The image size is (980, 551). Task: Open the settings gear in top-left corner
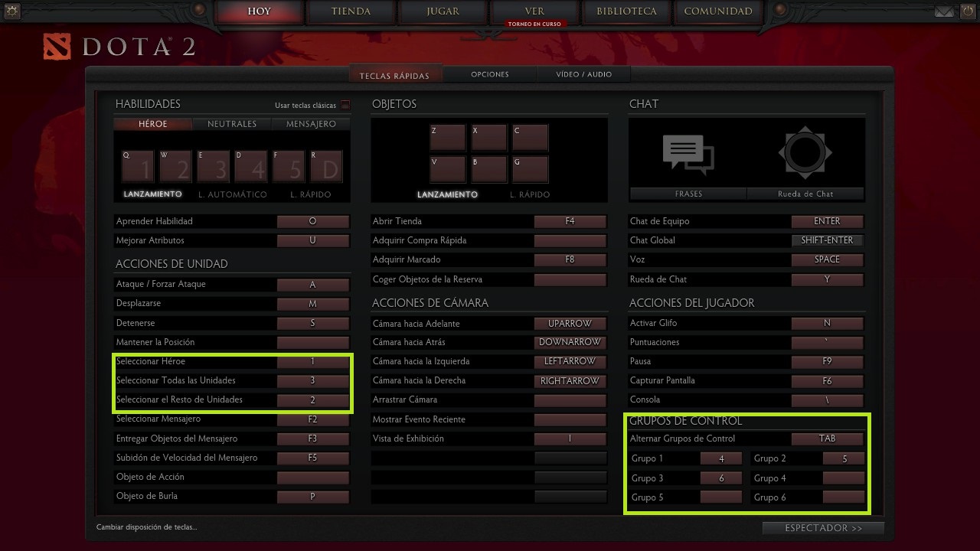(11, 11)
